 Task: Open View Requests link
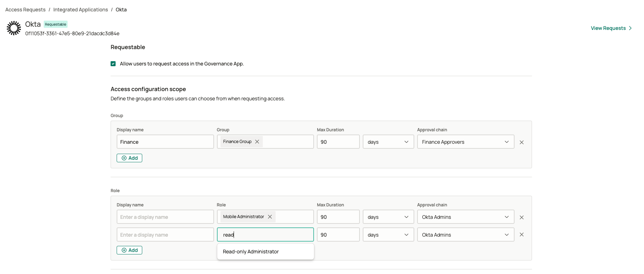point(611,28)
